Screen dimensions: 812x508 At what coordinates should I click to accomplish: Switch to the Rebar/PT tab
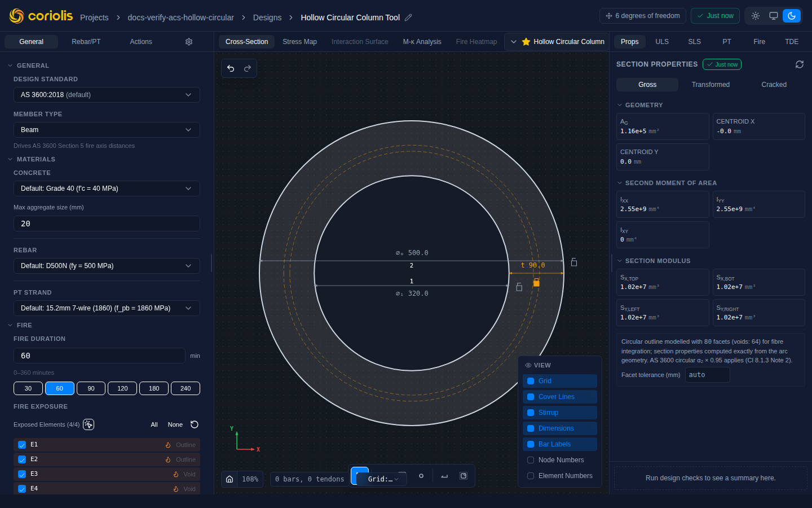tap(86, 42)
